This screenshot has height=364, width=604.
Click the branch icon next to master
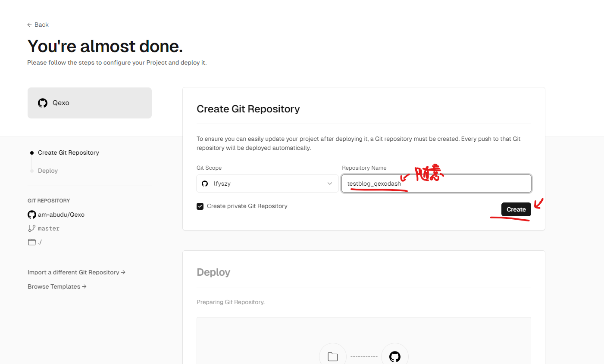click(32, 228)
